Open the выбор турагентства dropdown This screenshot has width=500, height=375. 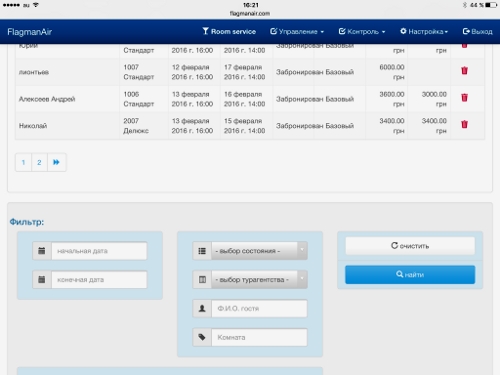259,280
